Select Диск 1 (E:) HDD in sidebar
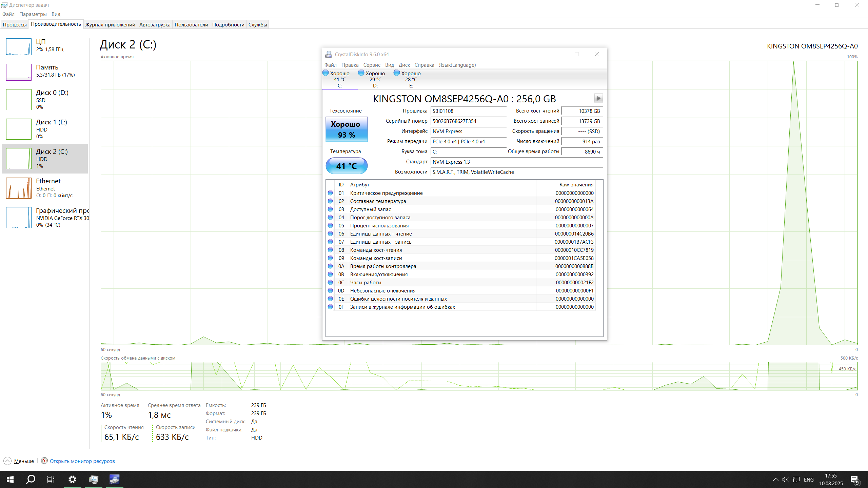 (45, 129)
